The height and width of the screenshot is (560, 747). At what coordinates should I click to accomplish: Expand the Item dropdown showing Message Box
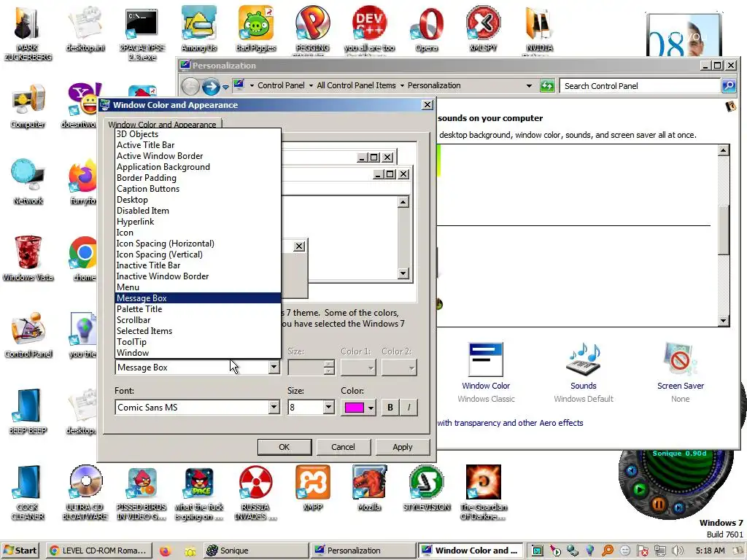(x=274, y=367)
